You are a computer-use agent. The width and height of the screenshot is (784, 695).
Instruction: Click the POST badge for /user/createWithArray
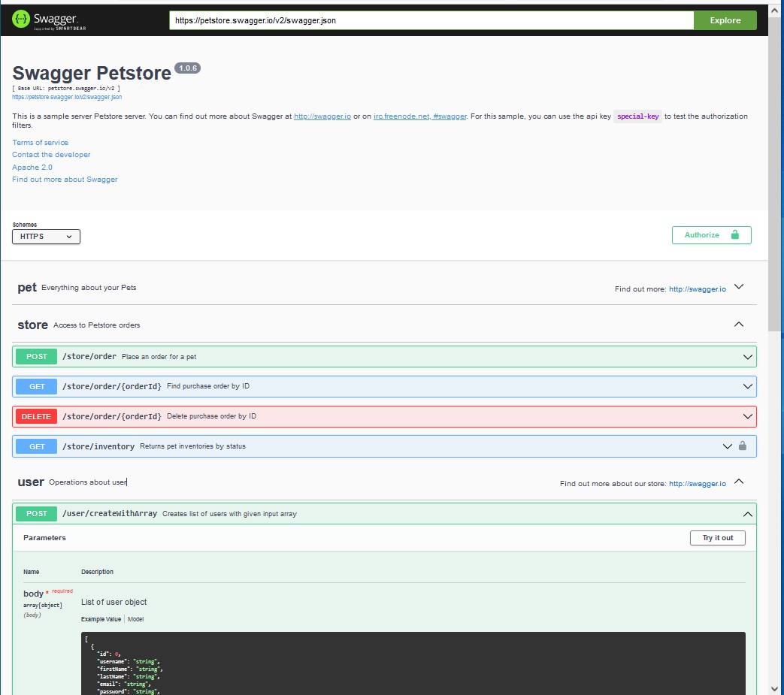tap(37, 514)
